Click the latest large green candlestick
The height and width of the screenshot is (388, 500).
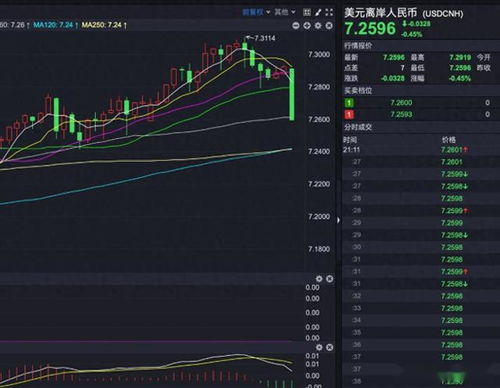tap(292, 94)
